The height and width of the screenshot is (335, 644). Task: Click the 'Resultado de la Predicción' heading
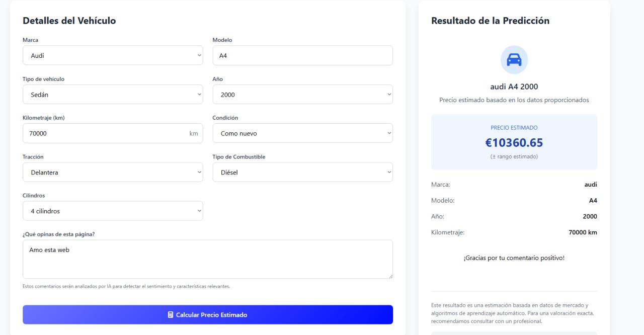point(490,21)
